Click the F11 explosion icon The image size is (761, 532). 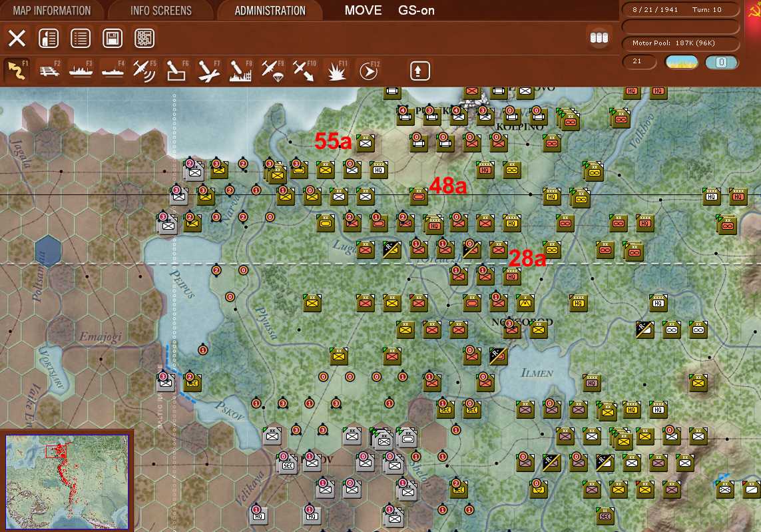coord(336,71)
